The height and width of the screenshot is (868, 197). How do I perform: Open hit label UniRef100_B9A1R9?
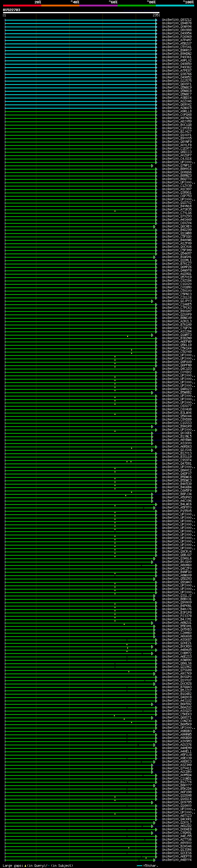click(176, 426)
